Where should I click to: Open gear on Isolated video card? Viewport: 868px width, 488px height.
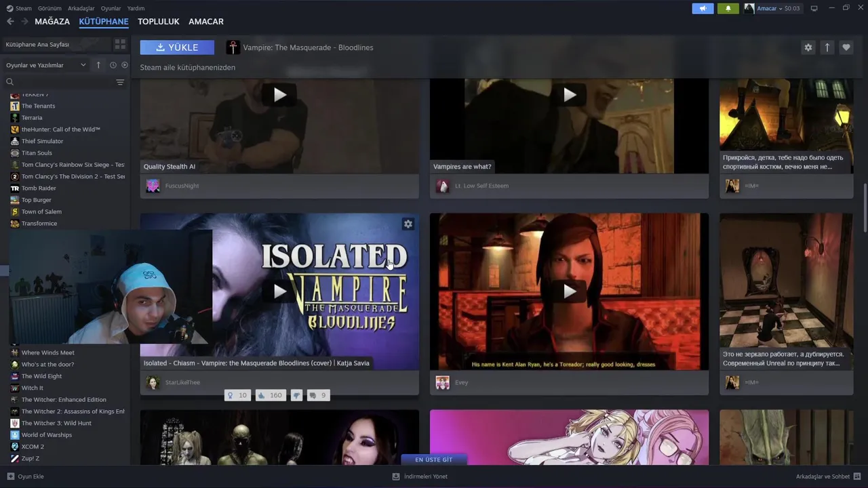[x=408, y=224]
